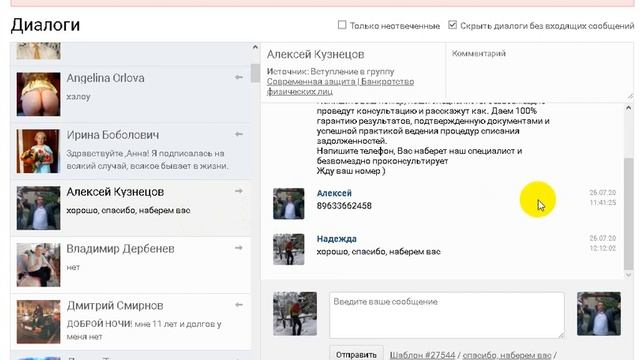The height and width of the screenshot is (360, 640).
Task: Open Angelina Orlova dialog
Action: coord(131,94)
